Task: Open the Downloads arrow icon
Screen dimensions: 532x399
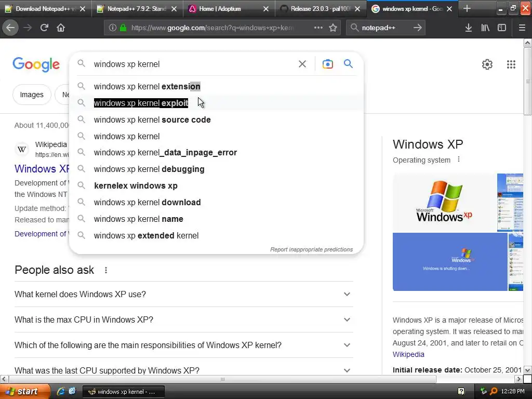Action: point(469,28)
